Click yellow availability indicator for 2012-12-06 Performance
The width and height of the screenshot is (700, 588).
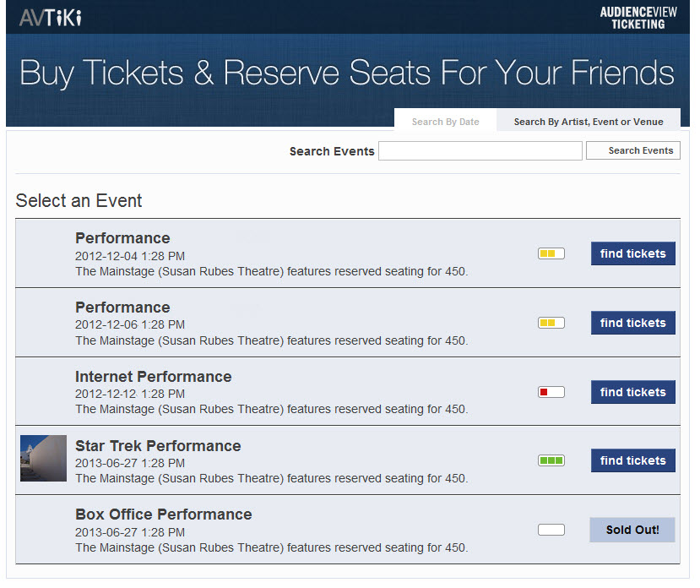coord(551,323)
